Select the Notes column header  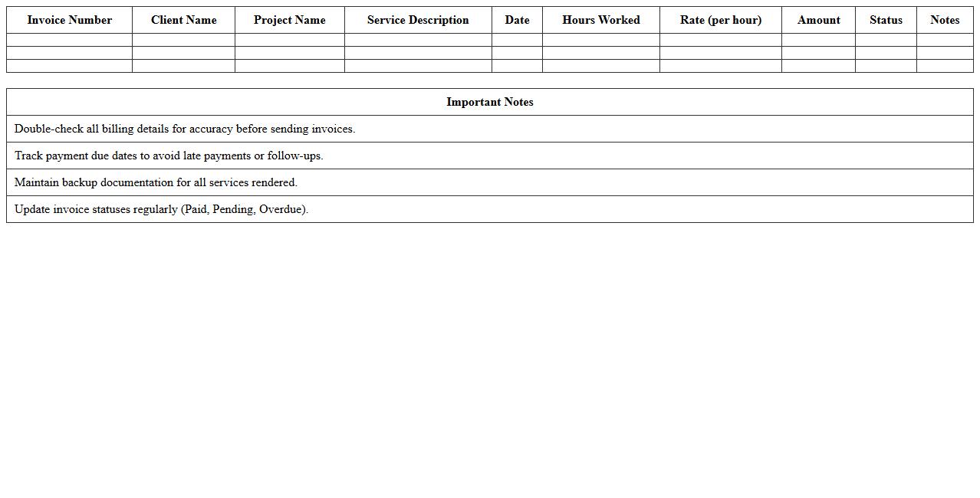pos(945,20)
